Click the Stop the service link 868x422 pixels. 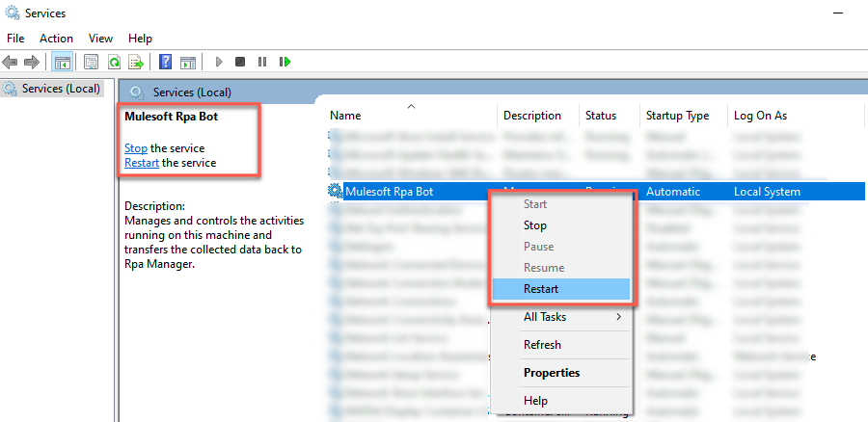pos(135,148)
